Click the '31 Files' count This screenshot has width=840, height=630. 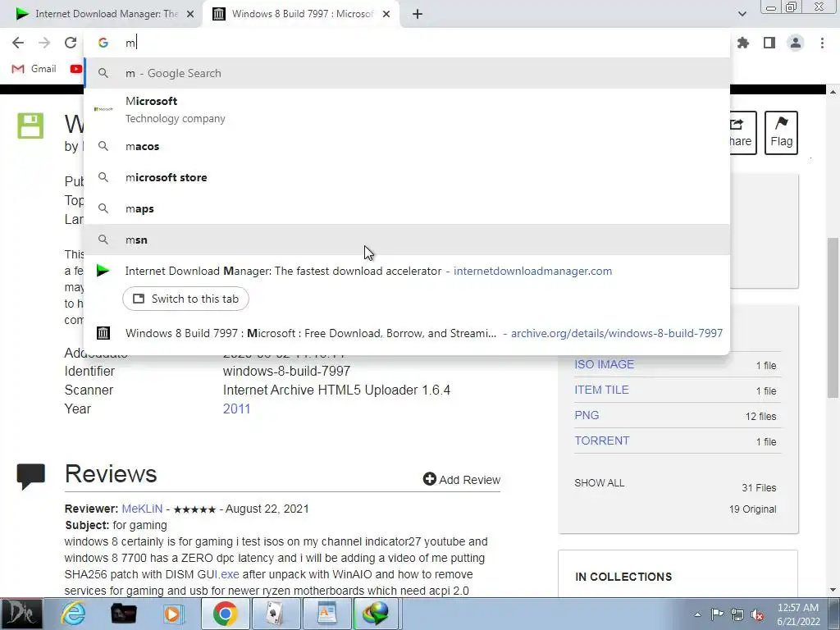[x=759, y=487]
